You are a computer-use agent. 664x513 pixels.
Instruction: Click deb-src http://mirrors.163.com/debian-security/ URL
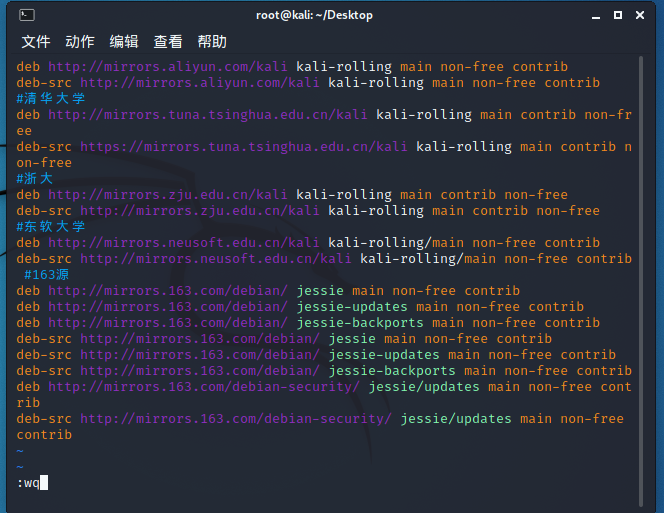point(236,419)
